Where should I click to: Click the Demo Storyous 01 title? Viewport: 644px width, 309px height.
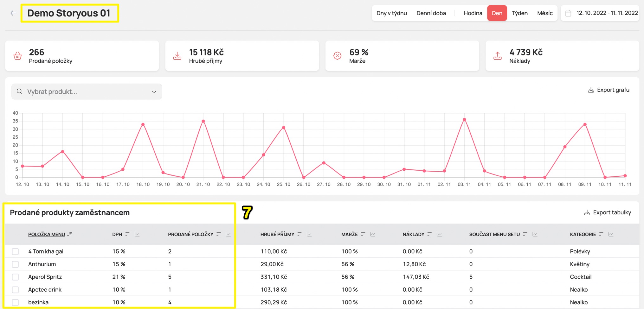[x=69, y=13]
